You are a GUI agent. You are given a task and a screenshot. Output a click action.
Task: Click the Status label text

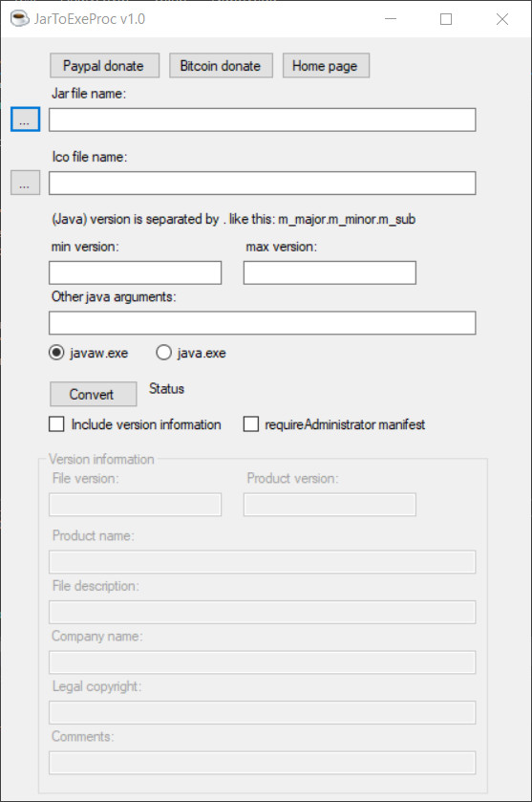coord(166,389)
